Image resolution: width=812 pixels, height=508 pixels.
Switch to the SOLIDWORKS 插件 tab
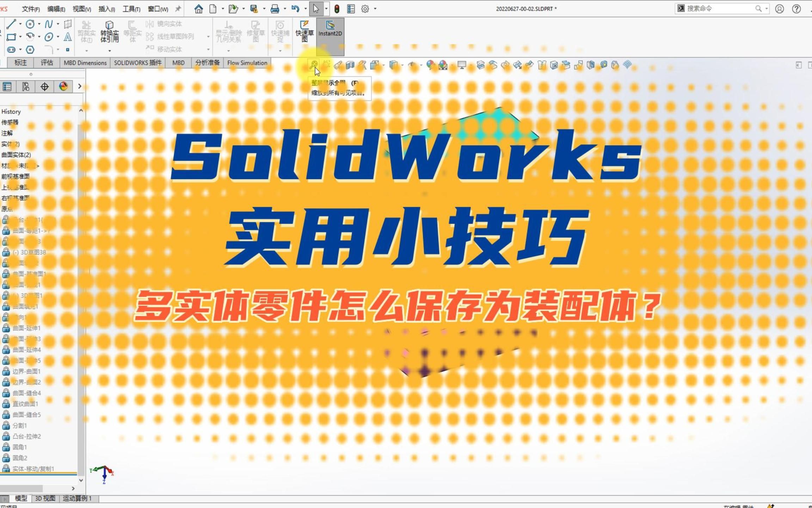coord(137,63)
